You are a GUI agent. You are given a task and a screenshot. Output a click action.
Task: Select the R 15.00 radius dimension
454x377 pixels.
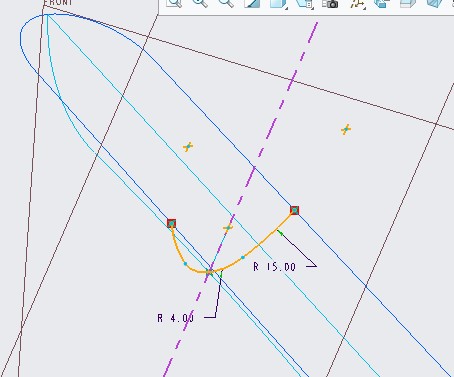(274, 267)
